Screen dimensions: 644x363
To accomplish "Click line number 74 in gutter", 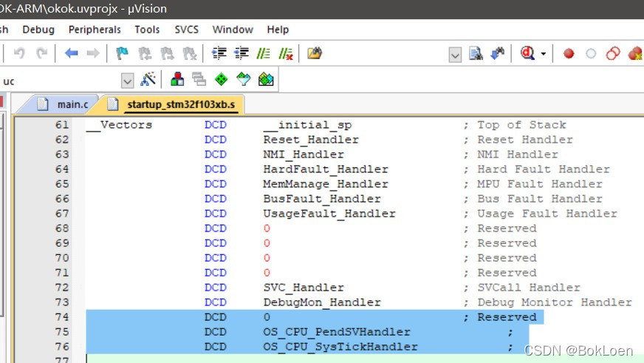I will point(62,317).
